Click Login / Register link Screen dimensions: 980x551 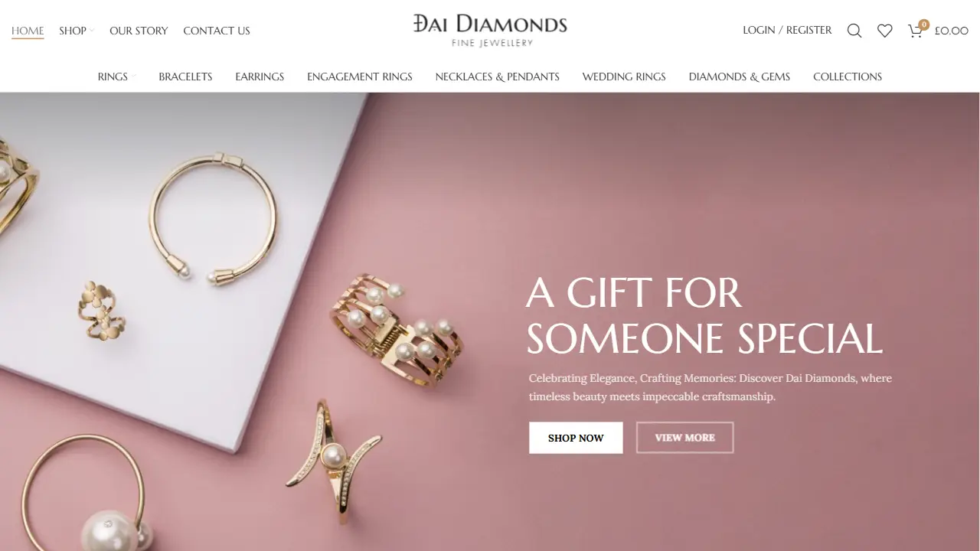tap(787, 30)
